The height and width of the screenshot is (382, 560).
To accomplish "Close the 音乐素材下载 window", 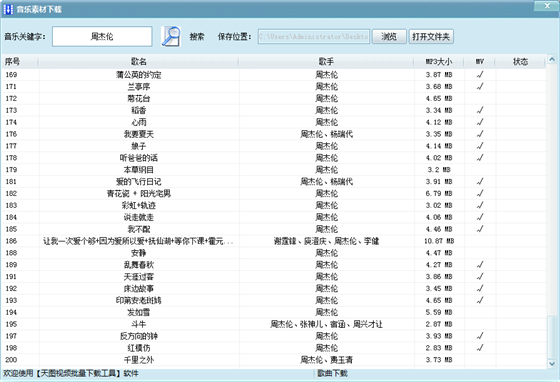I will (x=547, y=6).
